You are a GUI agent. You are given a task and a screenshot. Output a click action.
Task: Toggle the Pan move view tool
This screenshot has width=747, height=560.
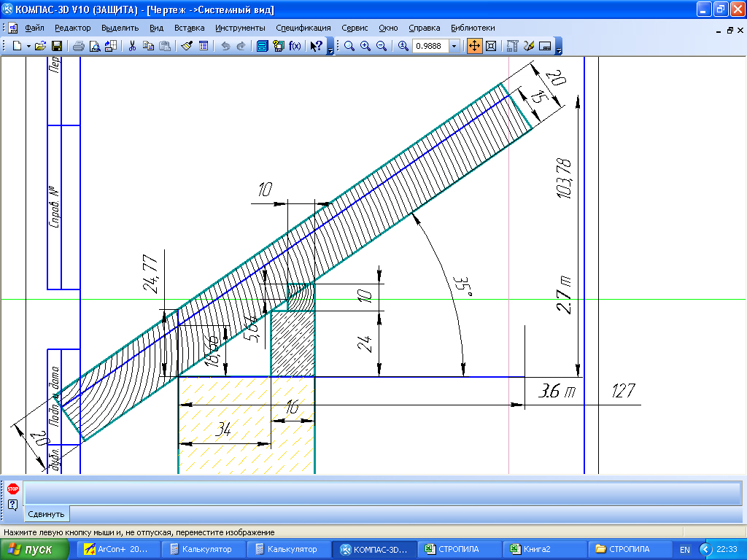point(474,46)
